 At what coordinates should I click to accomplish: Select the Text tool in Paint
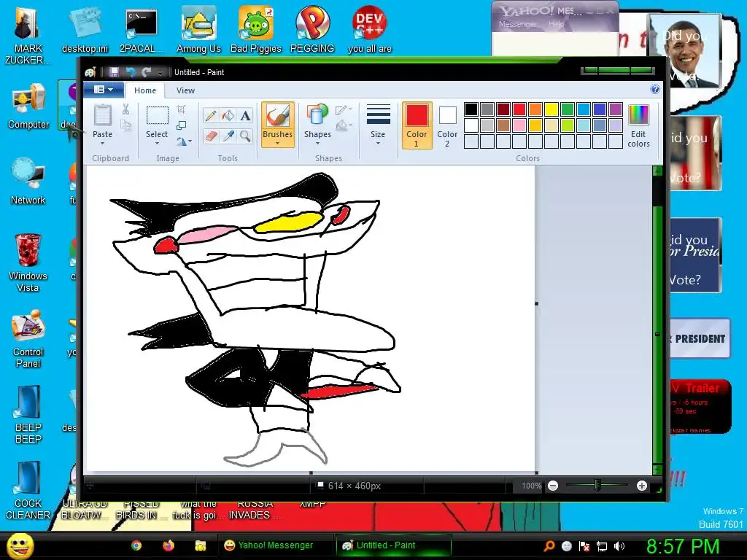(245, 116)
